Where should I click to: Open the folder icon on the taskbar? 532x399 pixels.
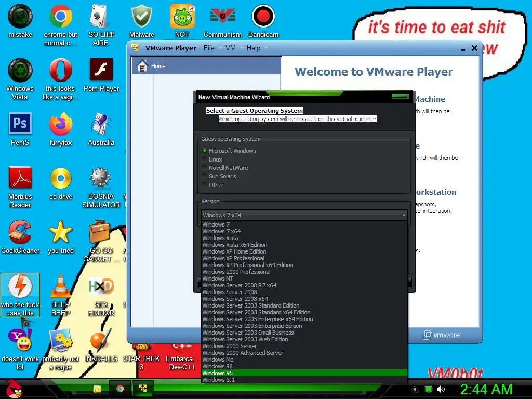[97, 389]
